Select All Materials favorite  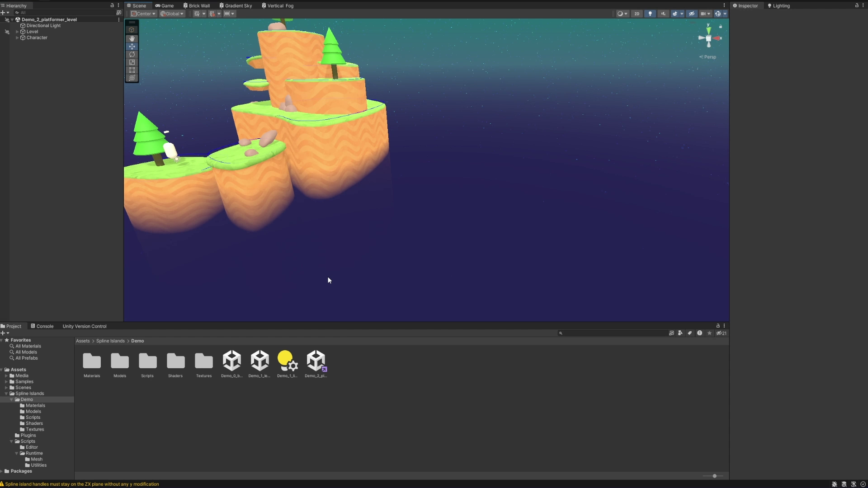tap(28, 346)
